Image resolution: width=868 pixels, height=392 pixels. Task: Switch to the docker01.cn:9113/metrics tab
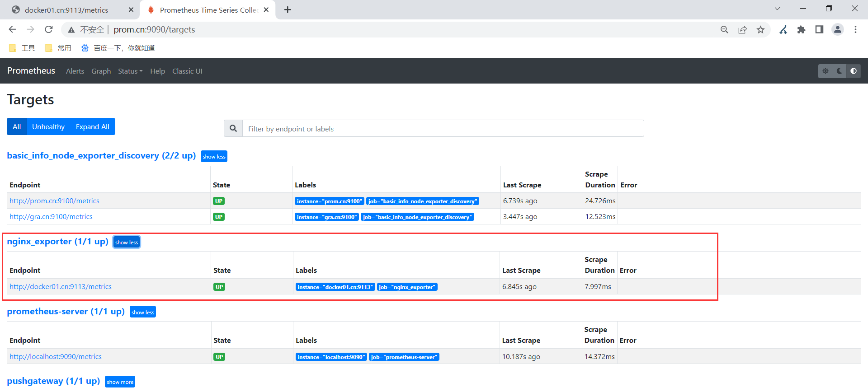point(66,10)
